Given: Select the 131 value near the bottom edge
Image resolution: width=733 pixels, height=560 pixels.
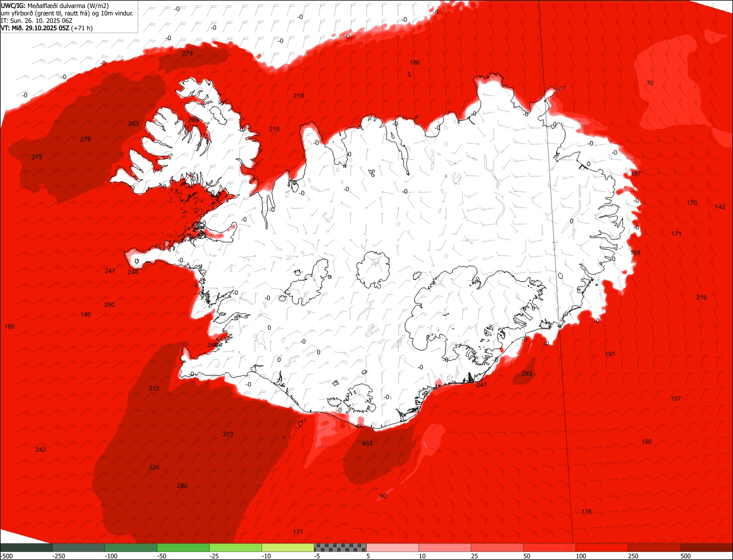Looking at the screenshot, I should click(x=298, y=531).
